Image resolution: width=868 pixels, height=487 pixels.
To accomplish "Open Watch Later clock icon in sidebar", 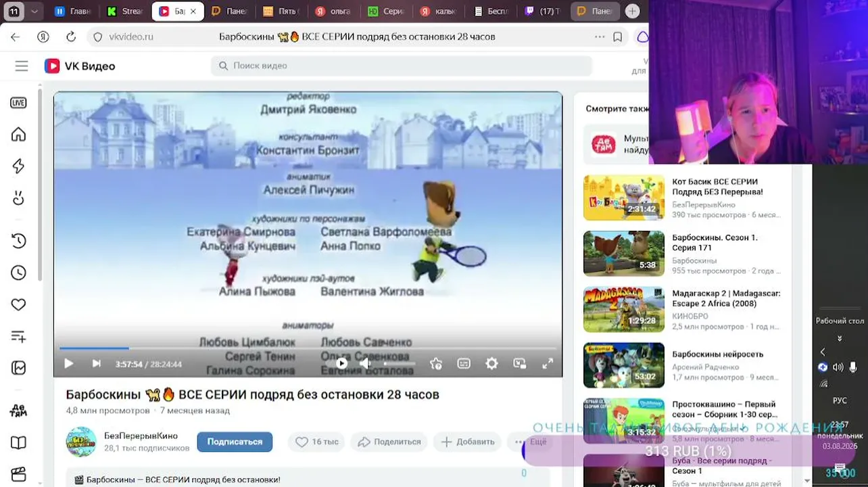I will click(18, 273).
